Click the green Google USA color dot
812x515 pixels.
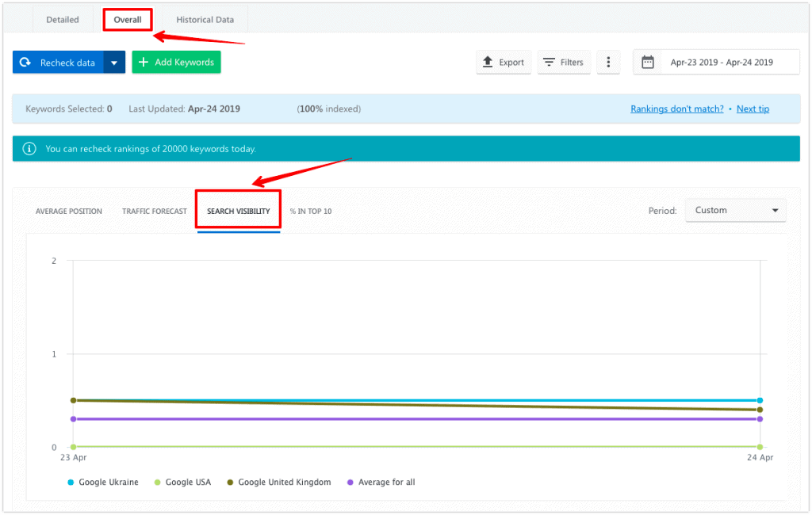click(159, 482)
